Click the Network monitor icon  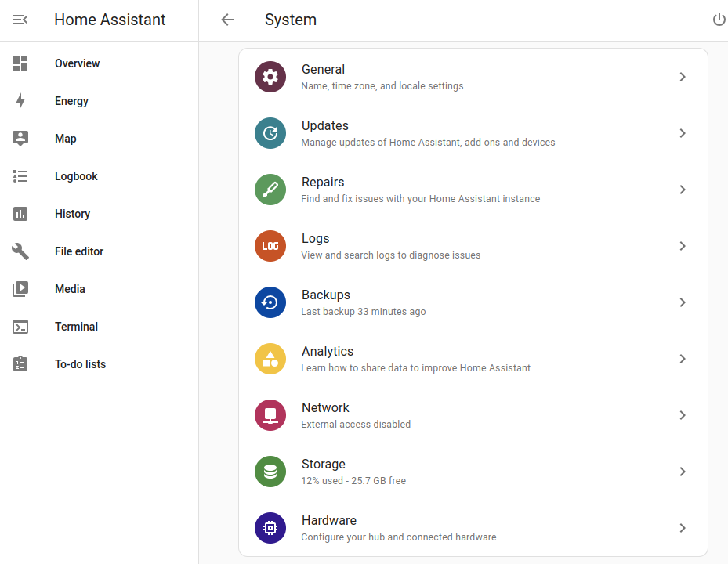[x=270, y=415]
